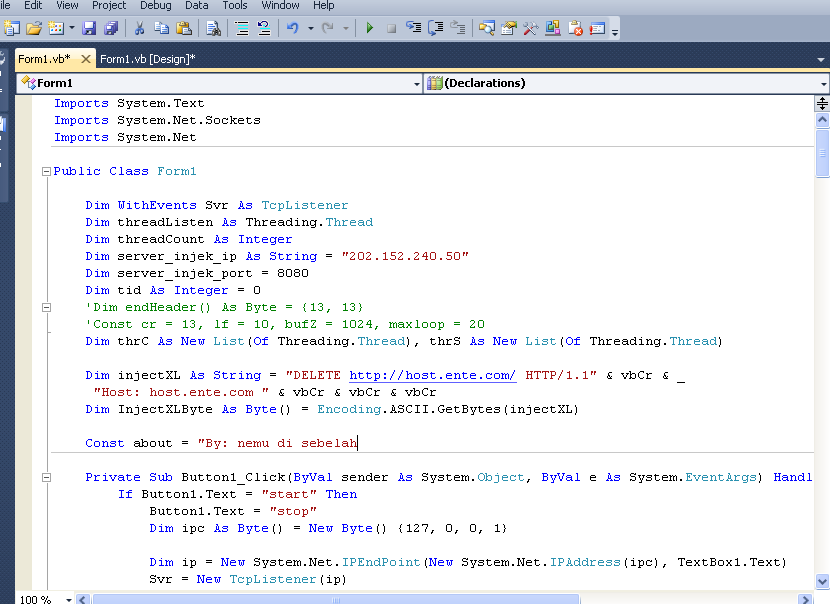Switch to the Form1.vb code tab
The height and width of the screenshot is (604, 830).
pos(45,59)
